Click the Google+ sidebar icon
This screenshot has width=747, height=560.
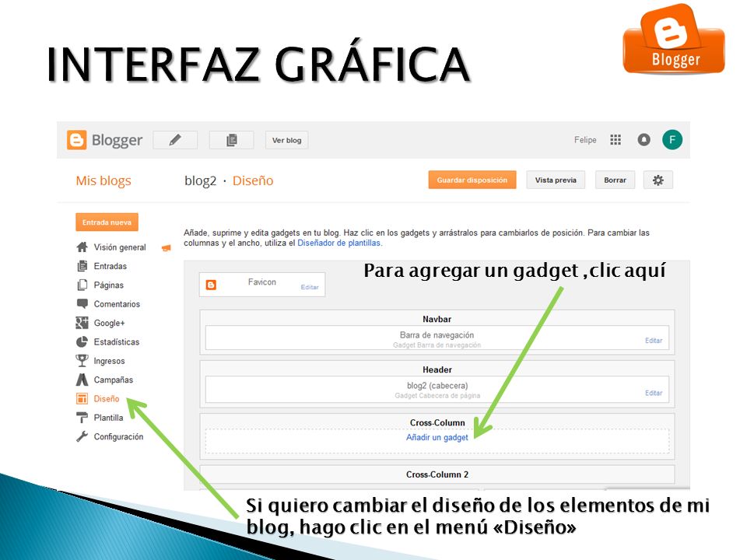(x=82, y=323)
